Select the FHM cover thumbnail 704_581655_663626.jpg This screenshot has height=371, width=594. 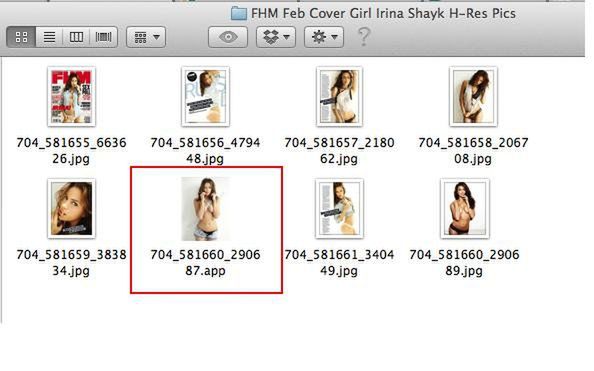tap(72, 96)
